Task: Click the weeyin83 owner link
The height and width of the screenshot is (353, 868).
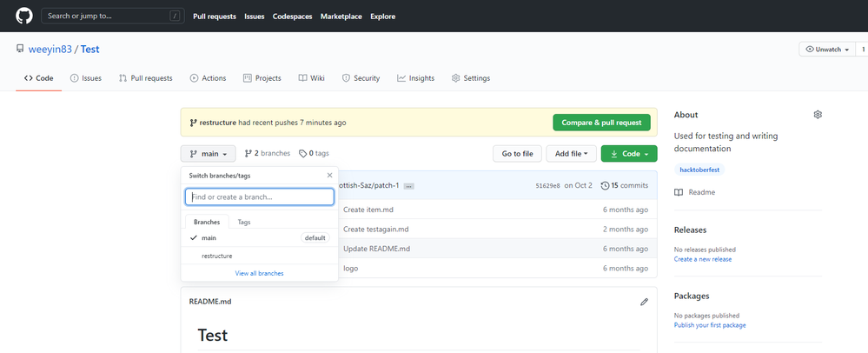Action: 50,49
